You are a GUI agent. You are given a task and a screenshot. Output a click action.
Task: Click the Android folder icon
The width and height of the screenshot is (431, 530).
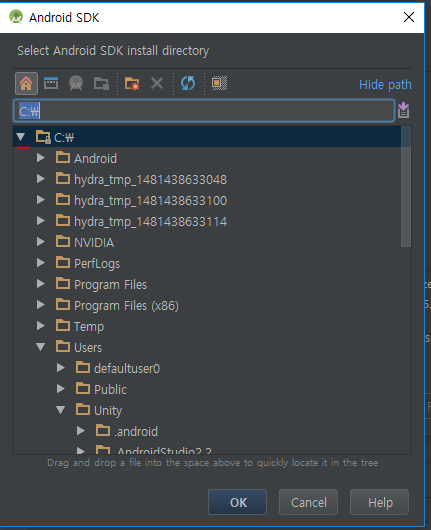click(x=63, y=158)
